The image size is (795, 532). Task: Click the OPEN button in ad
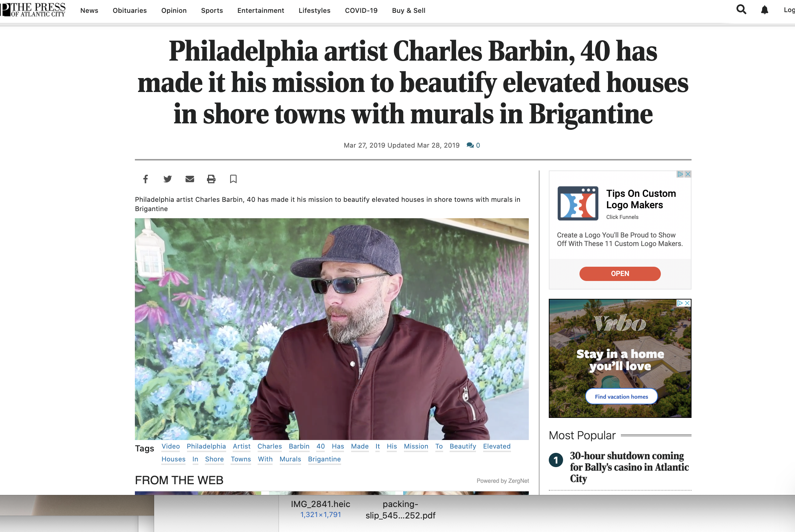pos(620,274)
